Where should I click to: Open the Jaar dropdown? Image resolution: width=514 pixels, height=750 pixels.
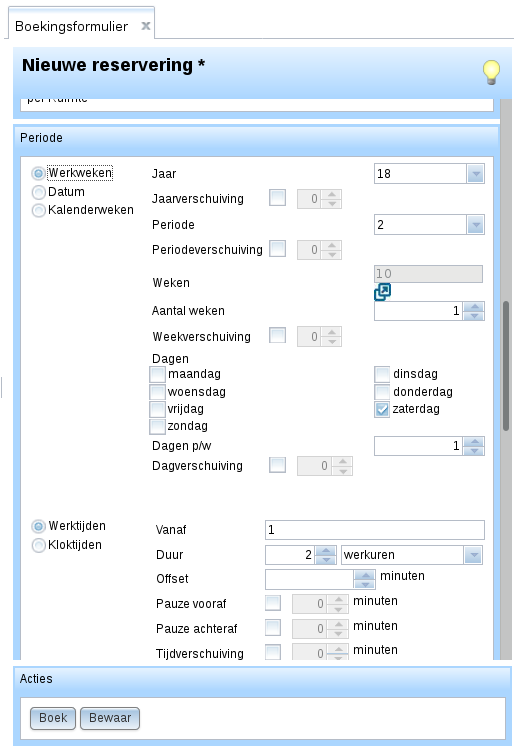click(x=475, y=174)
